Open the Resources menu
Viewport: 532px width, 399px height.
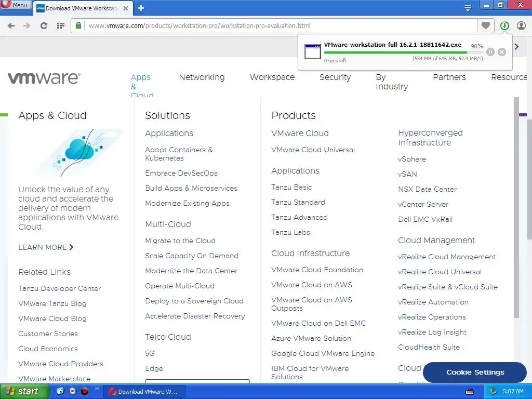coord(509,77)
